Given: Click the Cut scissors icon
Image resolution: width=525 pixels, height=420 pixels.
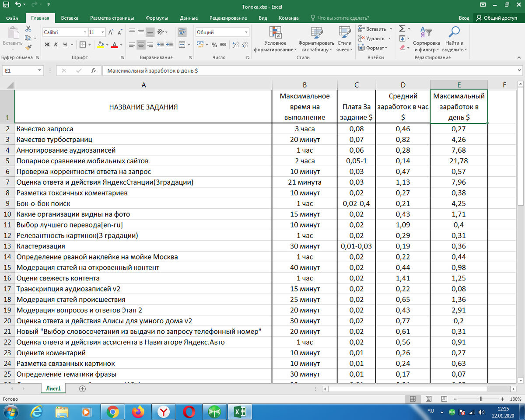Looking at the screenshot, I should click(x=28, y=29).
